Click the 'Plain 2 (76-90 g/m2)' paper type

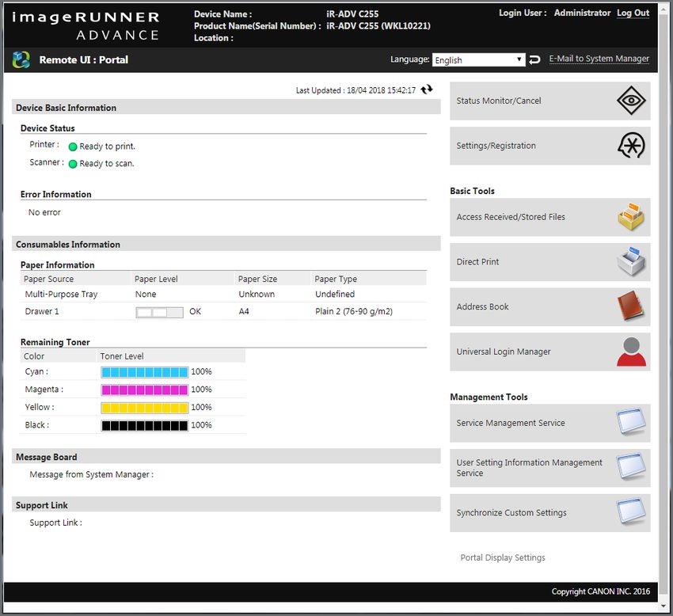354,311
